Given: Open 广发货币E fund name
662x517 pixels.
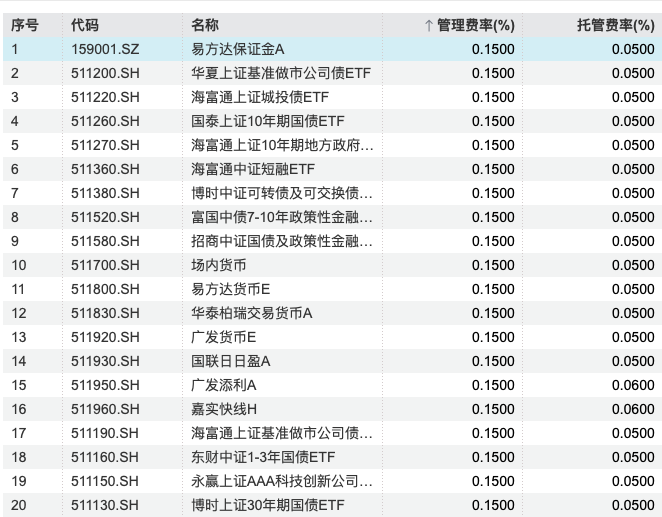Looking at the screenshot, I should 223,337.
